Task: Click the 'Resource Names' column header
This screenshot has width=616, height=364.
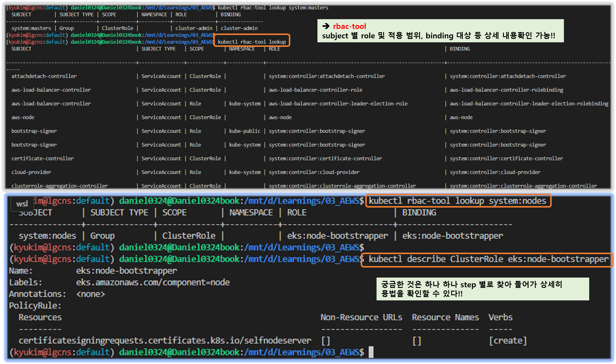Action: point(445,317)
